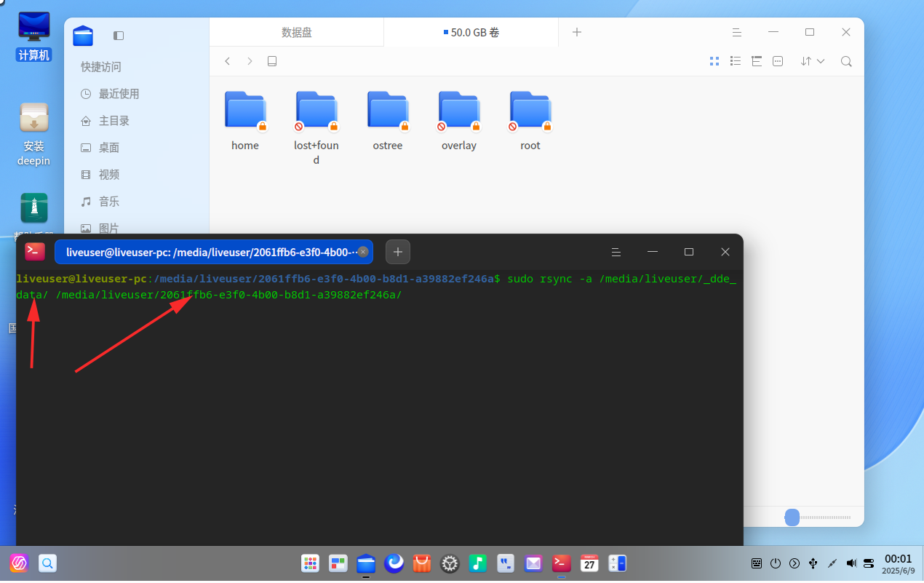Toggle the file manager sidebar panel icon
The width and height of the screenshot is (924, 583).
(x=119, y=35)
